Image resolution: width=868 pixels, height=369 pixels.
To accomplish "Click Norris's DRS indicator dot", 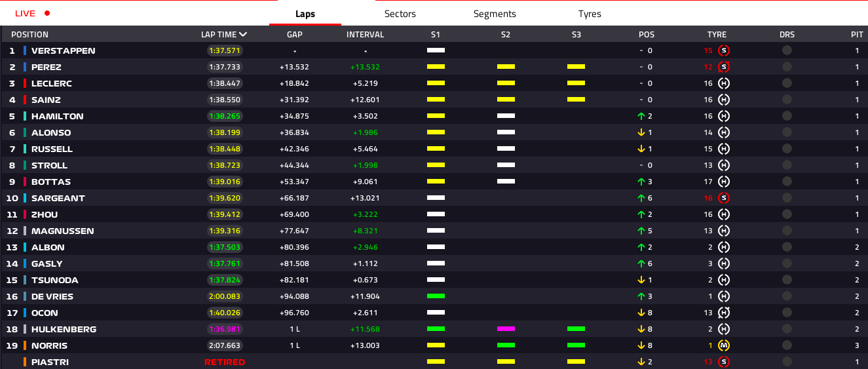I will coord(787,345).
